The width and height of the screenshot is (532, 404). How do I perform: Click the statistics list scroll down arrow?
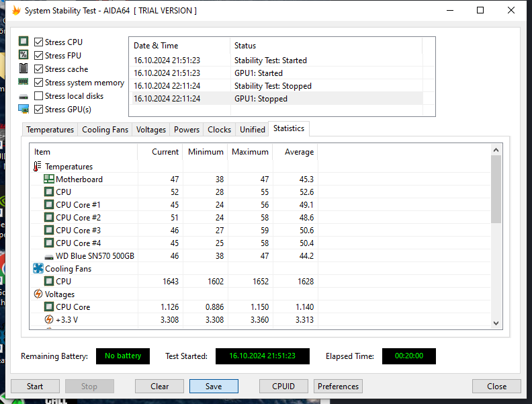click(496, 323)
